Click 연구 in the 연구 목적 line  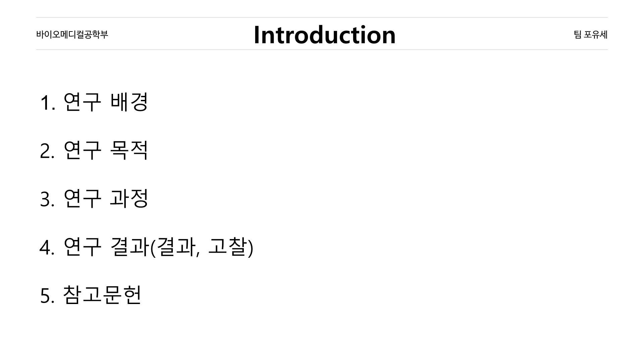click(x=82, y=150)
